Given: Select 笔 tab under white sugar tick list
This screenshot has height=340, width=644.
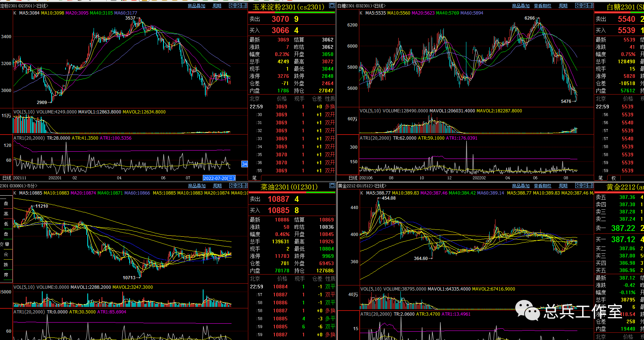Looking at the screenshot, I should (x=601, y=178).
